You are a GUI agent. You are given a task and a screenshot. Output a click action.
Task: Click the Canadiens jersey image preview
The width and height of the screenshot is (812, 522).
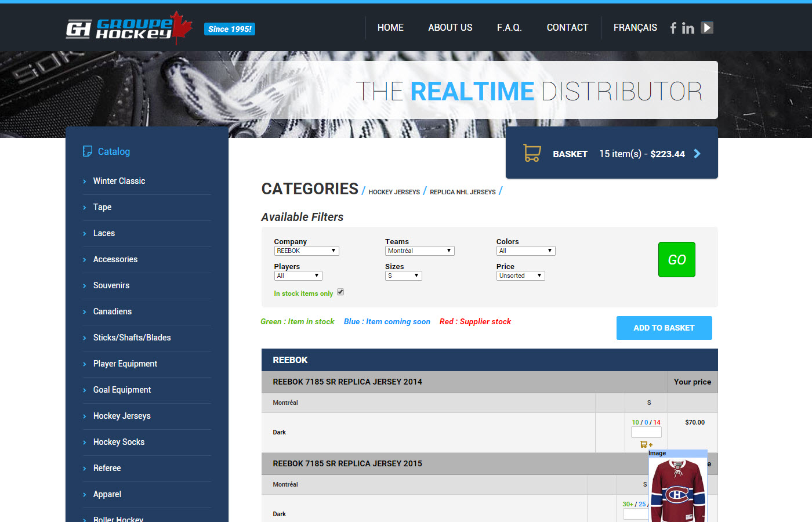tap(677, 490)
